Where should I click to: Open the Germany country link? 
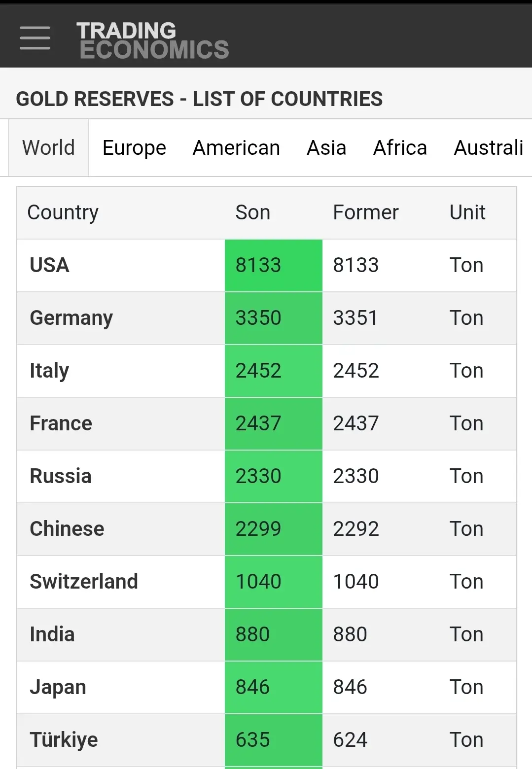coord(71,318)
